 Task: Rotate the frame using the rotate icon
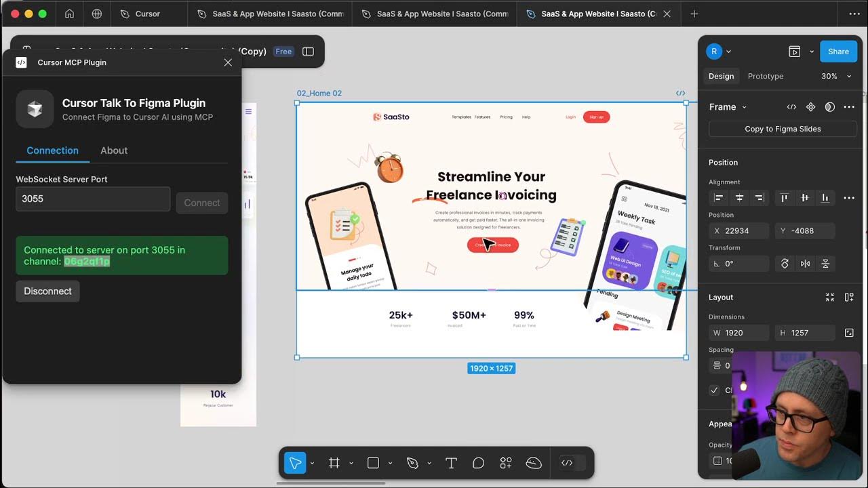click(785, 264)
